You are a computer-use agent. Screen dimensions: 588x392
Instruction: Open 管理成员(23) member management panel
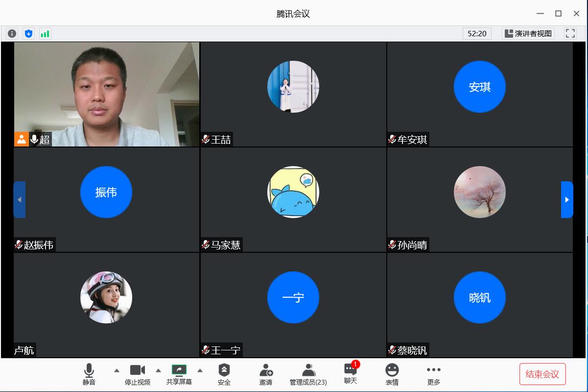point(308,374)
